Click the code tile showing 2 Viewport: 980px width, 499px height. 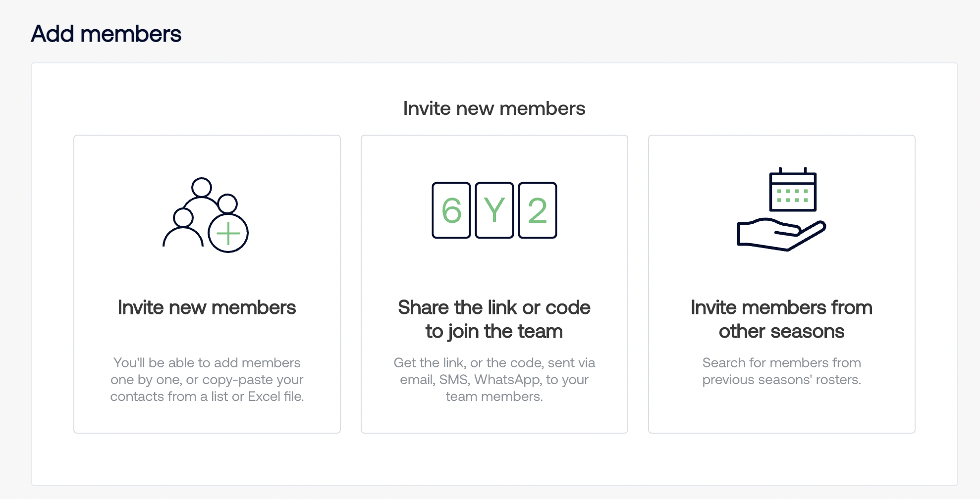point(538,210)
